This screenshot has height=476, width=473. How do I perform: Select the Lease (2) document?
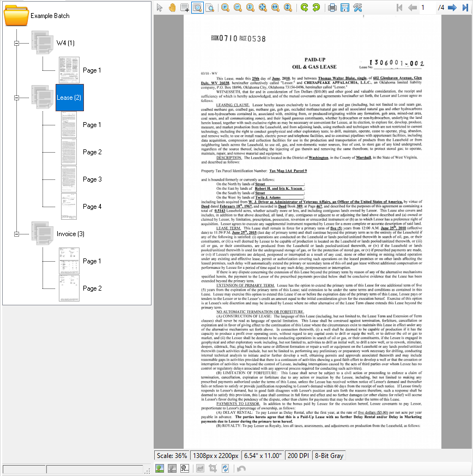coord(69,98)
